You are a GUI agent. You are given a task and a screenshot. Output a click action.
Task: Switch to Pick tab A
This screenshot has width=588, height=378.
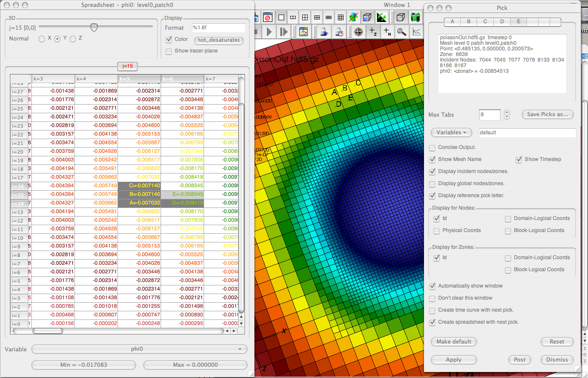pos(452,22)
